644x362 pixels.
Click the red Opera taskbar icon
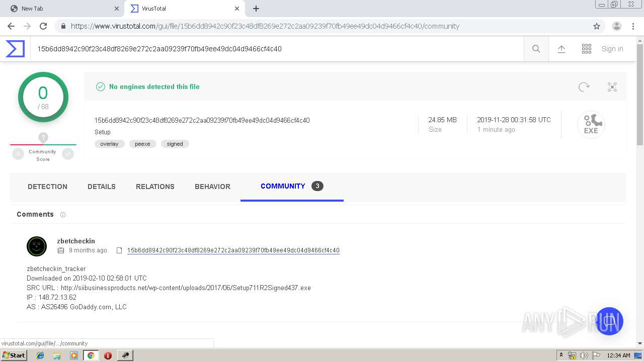pyautogui.click(x=108, y=355)
